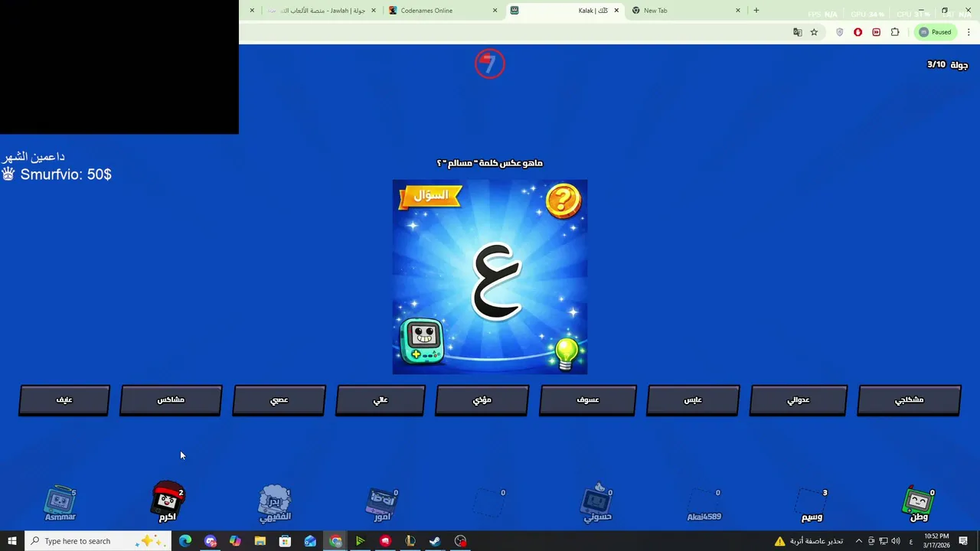Open Outlook mail from the taskbar
Image resolution: width=980 pixels, height=551 pixels.
pyautogui.click(x=310, y=541)
